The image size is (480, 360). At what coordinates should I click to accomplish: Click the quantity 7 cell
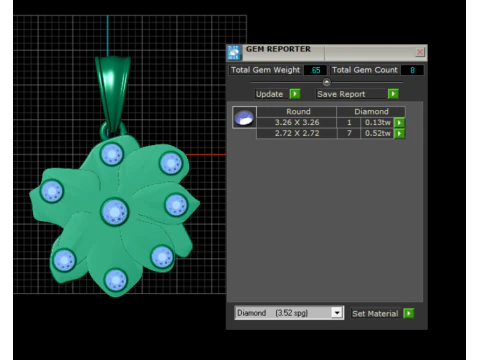(x=349, y=133)
